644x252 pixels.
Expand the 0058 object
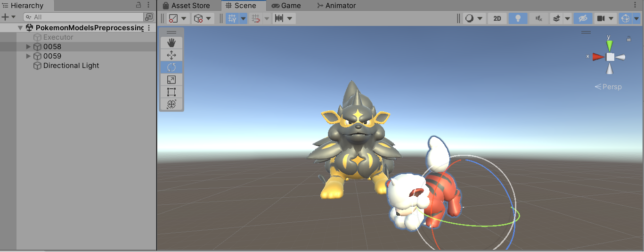tap(28, 47)
